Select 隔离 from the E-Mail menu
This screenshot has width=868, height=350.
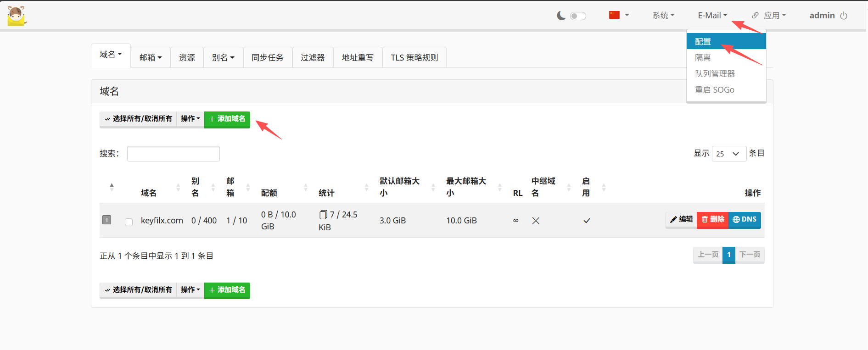point(703,58)
